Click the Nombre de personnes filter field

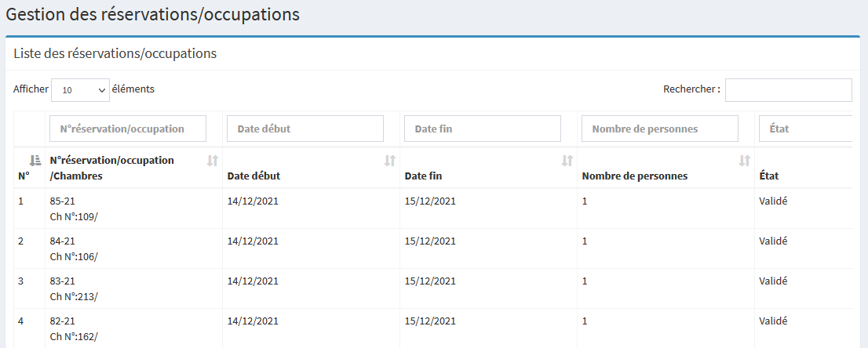[659, 129]
